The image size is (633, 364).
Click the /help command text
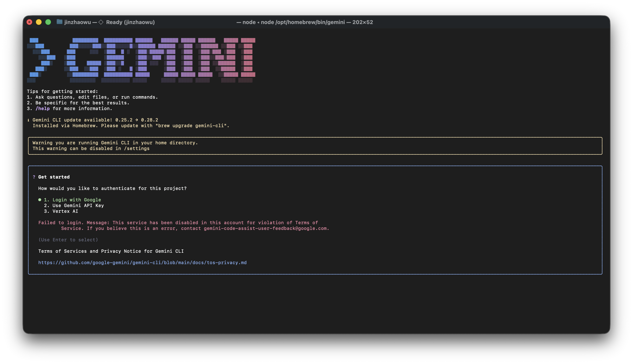[42, 108]
